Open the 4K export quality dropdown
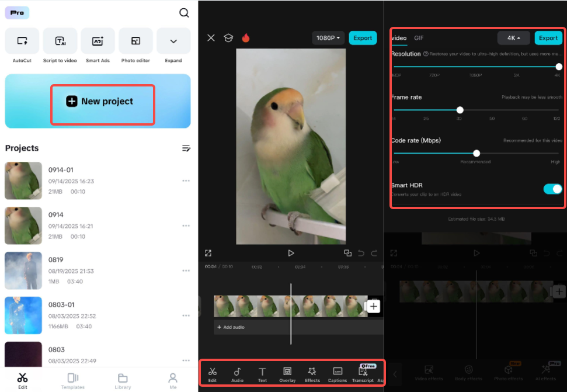This screenshot has width=567, height=392. click(x=513, y=37)
